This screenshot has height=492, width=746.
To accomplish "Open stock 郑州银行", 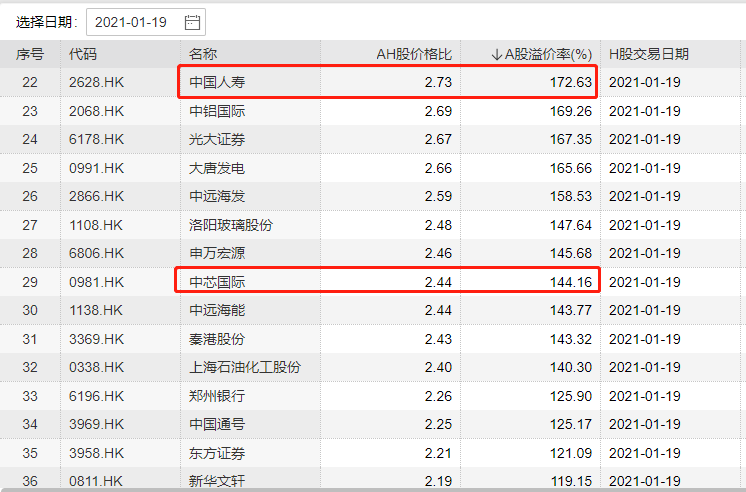I will [217, 395].
